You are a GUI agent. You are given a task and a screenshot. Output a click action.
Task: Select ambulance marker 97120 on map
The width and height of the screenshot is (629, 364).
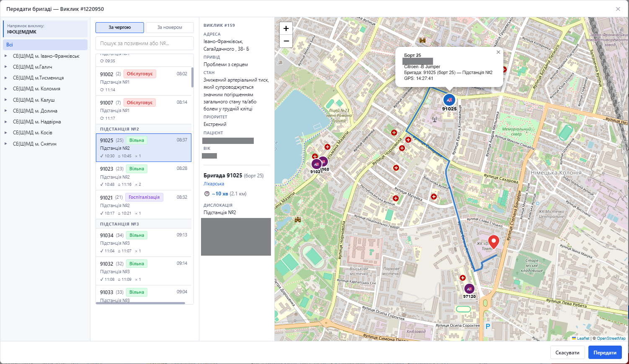pyautogui.click(x=469, y=289)
